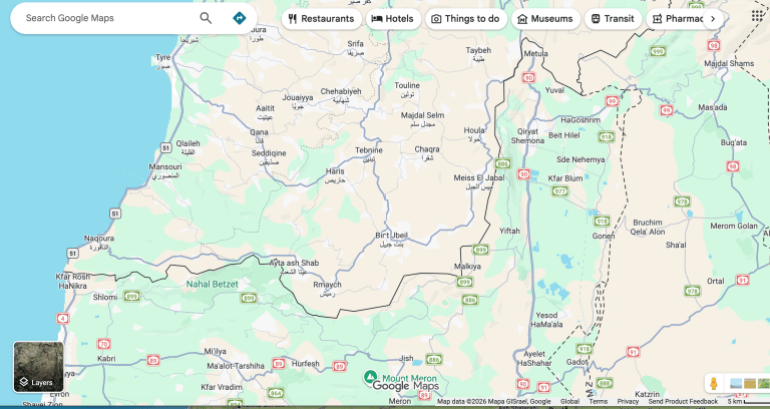The image size is (770, 409).
Task: Open the Pegman Street View browser
Action: pos(714,383)
